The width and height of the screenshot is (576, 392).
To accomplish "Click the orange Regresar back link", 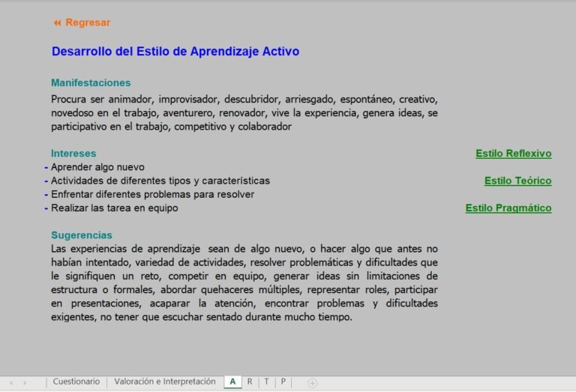I will [x=88, y=22].
